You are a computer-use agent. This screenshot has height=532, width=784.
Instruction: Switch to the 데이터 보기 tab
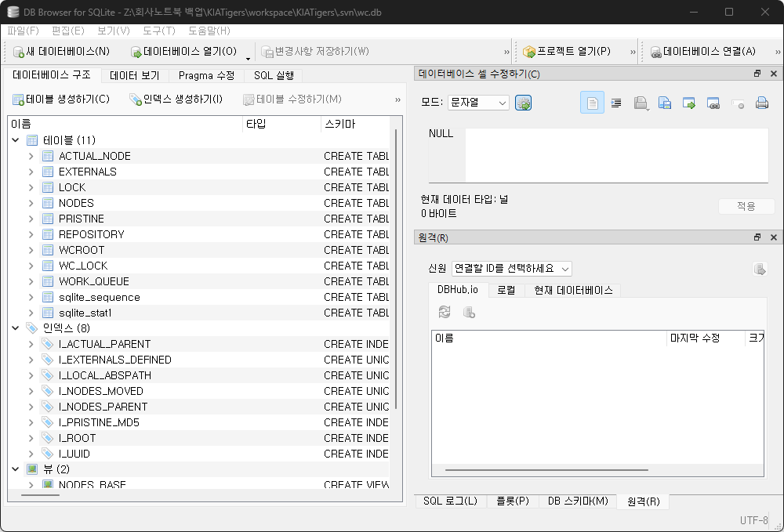click(135, 75)
